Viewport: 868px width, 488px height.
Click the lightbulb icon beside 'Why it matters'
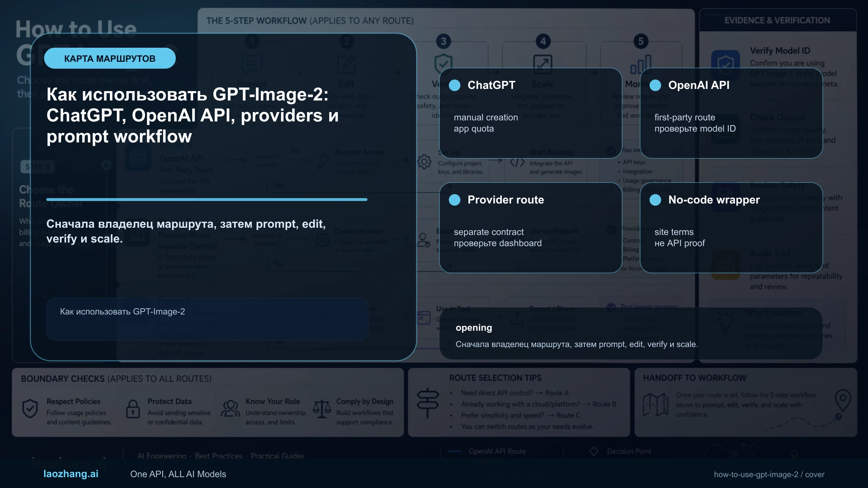pos(726,322)
